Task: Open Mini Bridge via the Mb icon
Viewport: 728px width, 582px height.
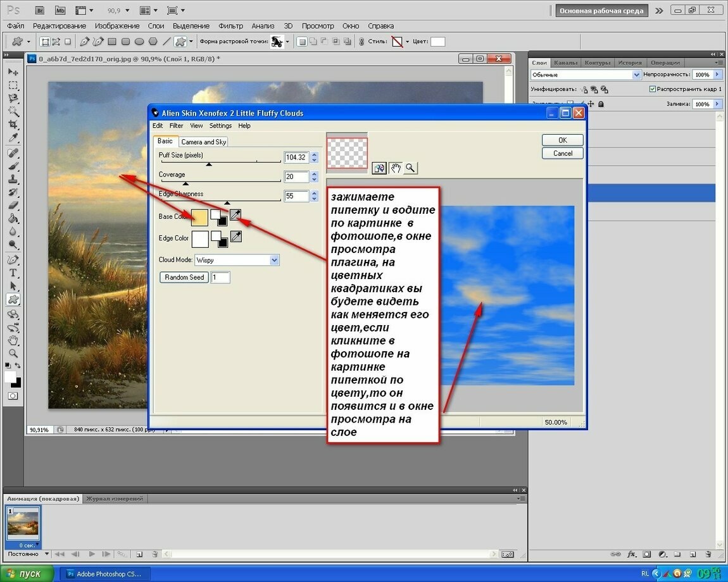Action: tap(60, 10)
